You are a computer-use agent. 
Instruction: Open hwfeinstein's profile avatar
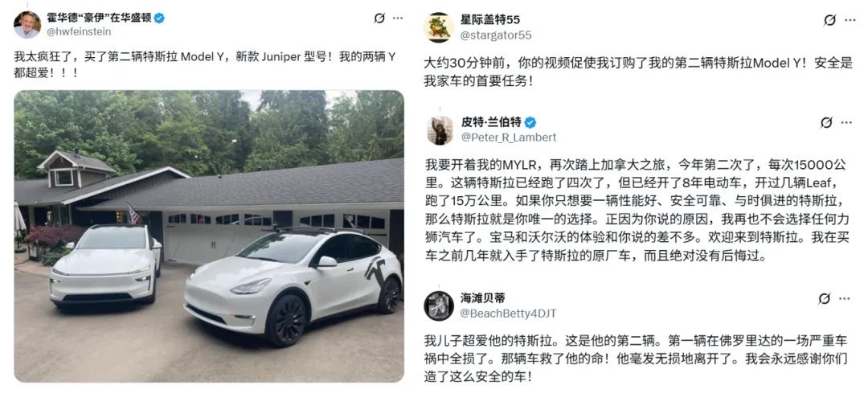tap(27, 25)
